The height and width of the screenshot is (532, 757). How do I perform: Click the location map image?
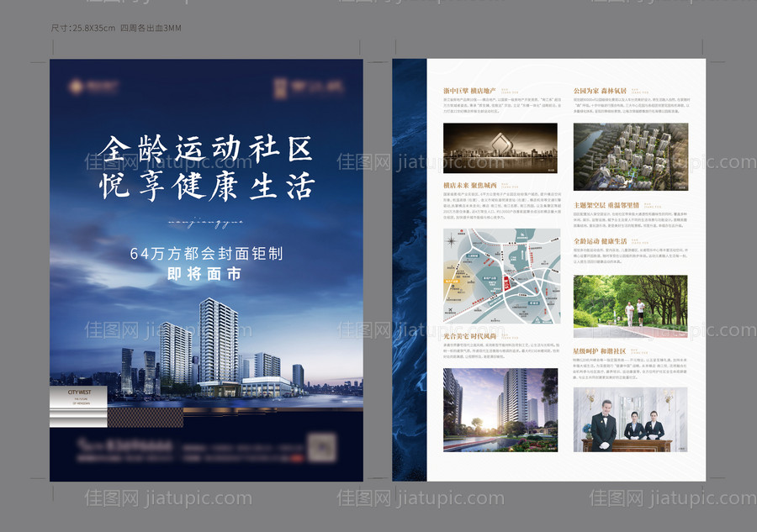click(500, 276)
